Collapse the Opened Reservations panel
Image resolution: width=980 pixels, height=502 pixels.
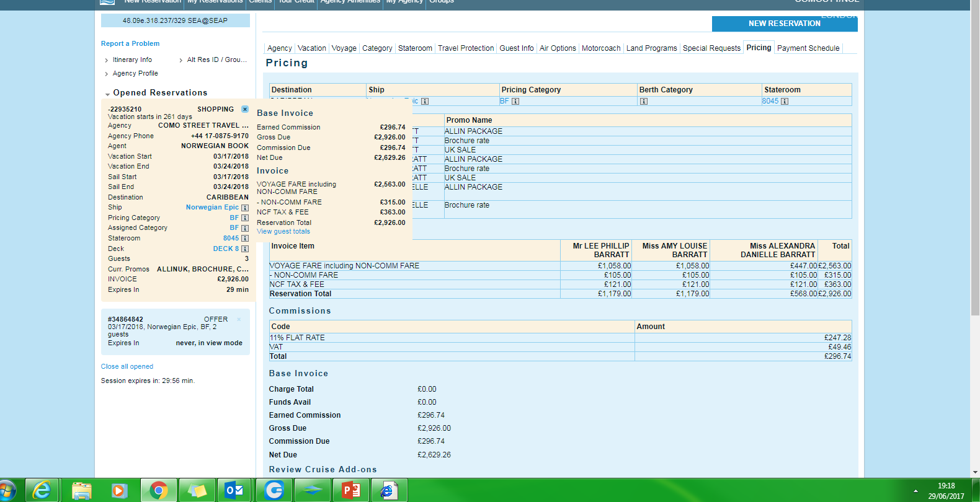click(108, 94)
